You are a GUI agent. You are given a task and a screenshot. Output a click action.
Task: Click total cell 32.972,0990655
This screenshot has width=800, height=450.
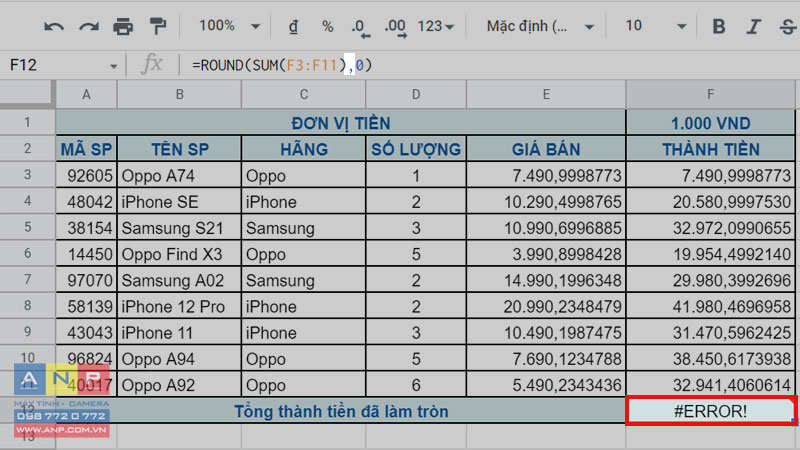710,228
